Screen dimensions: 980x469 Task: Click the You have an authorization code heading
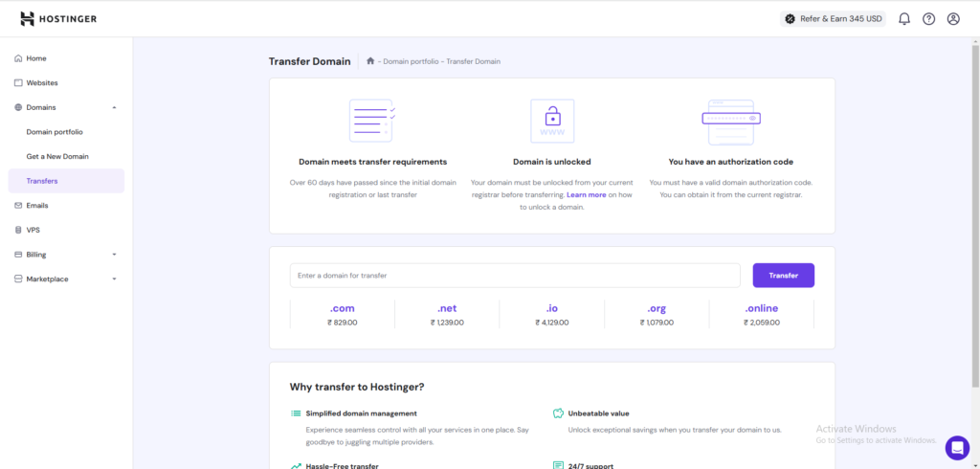pos(730,162)
